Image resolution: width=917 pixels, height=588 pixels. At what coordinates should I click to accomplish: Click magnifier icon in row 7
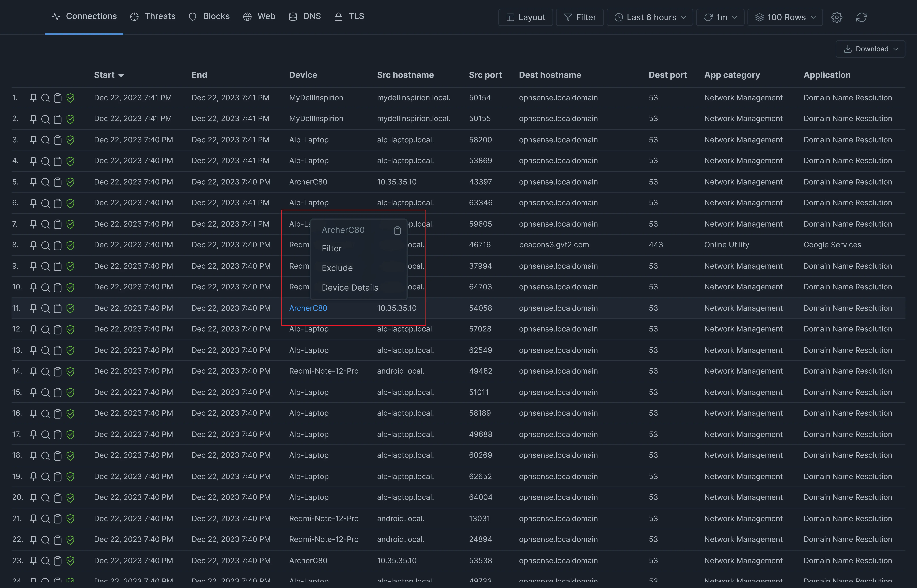click(x=45, y=224)
